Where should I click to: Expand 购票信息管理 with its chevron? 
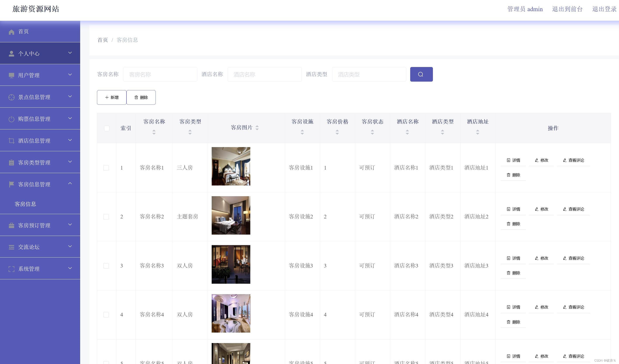tap(70, 118)
